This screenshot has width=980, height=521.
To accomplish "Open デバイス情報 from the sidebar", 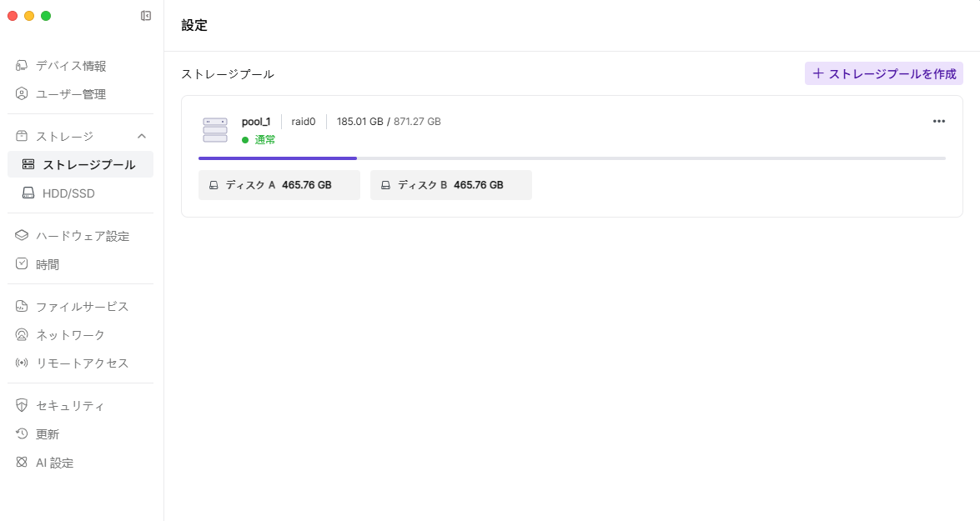I will pos(70,66).
